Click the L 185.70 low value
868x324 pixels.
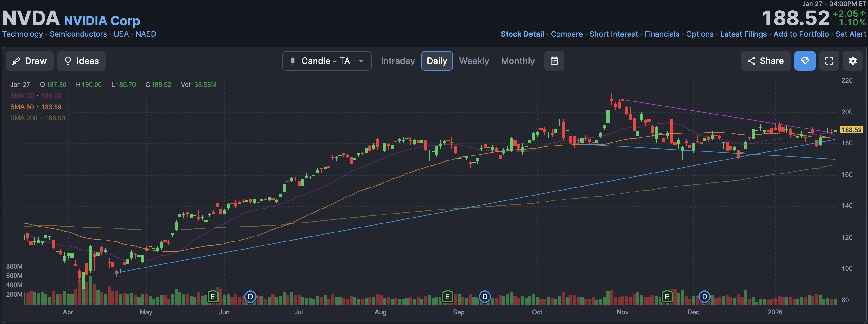(124, 85)
